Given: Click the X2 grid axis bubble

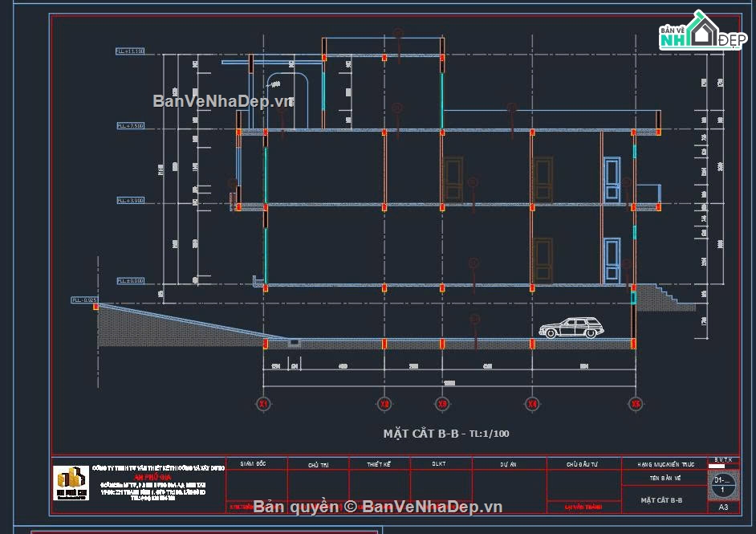Looking at the screenshot, I should click(384, 404).
